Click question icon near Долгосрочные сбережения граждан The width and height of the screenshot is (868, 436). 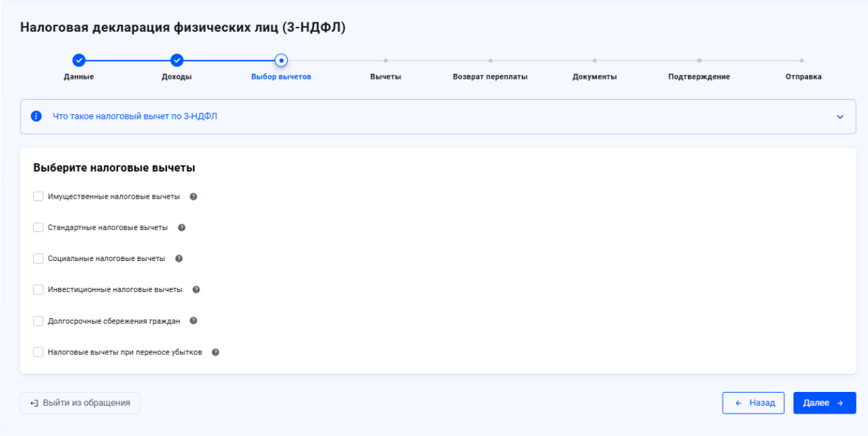click(193, 321)
